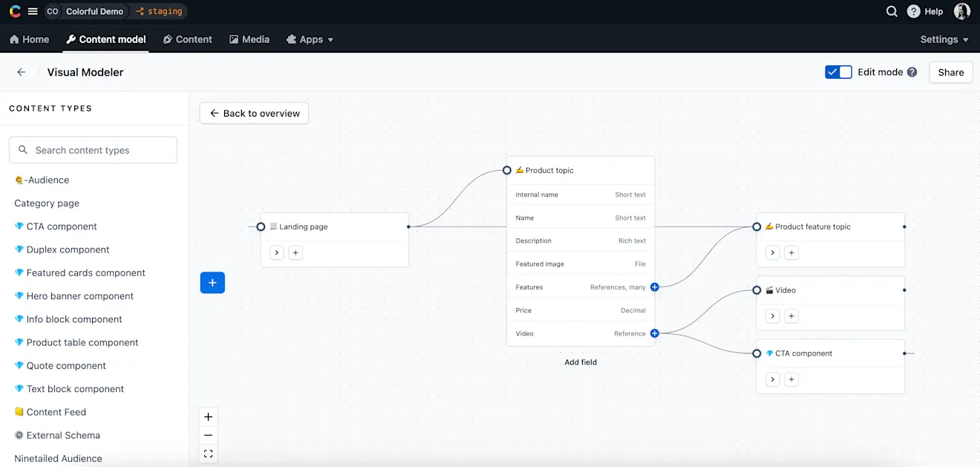The width and height of the screenshot is (980, 467).
Task: Select Hero banner component content type
Action: [73, 295]
